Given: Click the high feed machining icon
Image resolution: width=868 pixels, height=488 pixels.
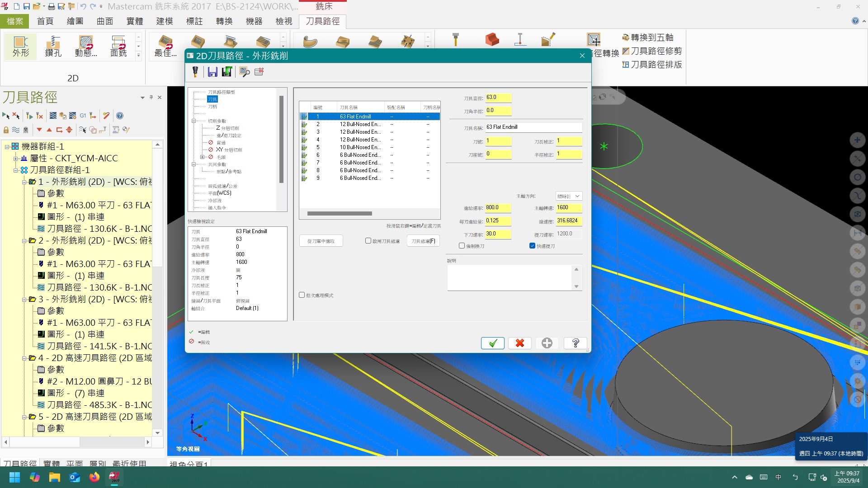Looking at the screenshot, I should (x=93, y=116).
